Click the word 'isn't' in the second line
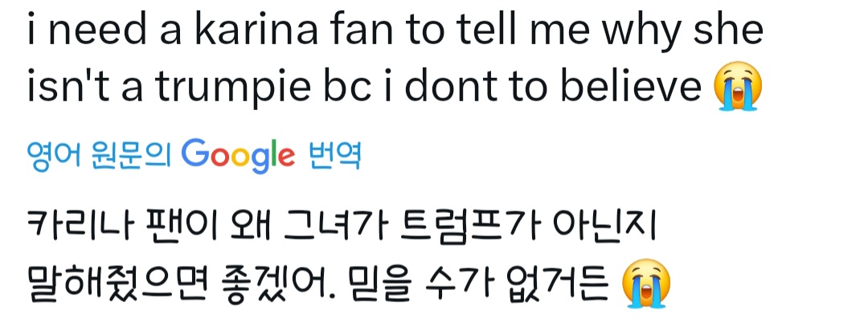 (x=58, y=90)
